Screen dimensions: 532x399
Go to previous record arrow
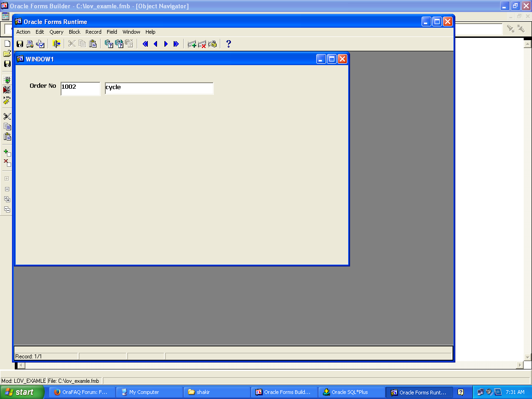[155, 44]
